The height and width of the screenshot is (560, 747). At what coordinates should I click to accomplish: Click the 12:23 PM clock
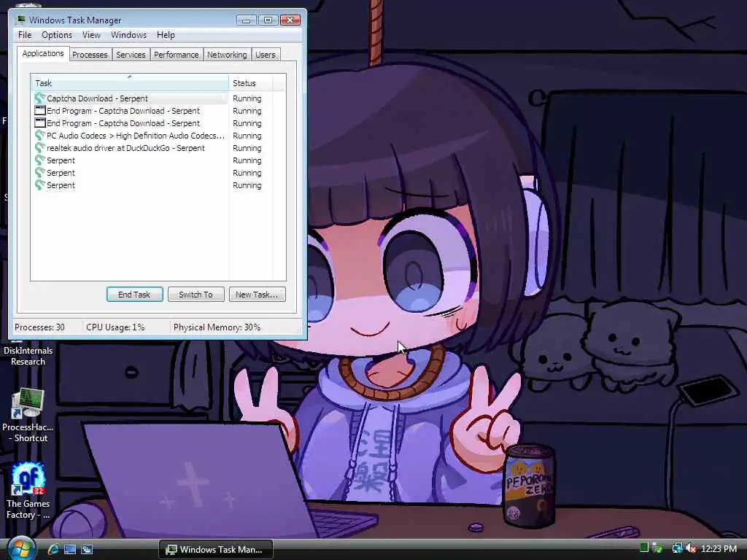coord(719,549)
